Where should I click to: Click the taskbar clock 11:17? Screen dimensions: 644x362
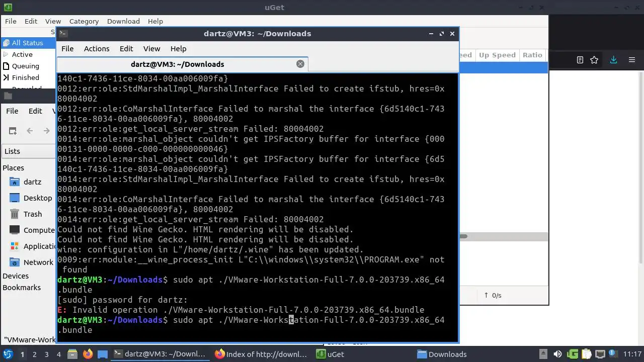pyautogui.click(x=632, y=354)
